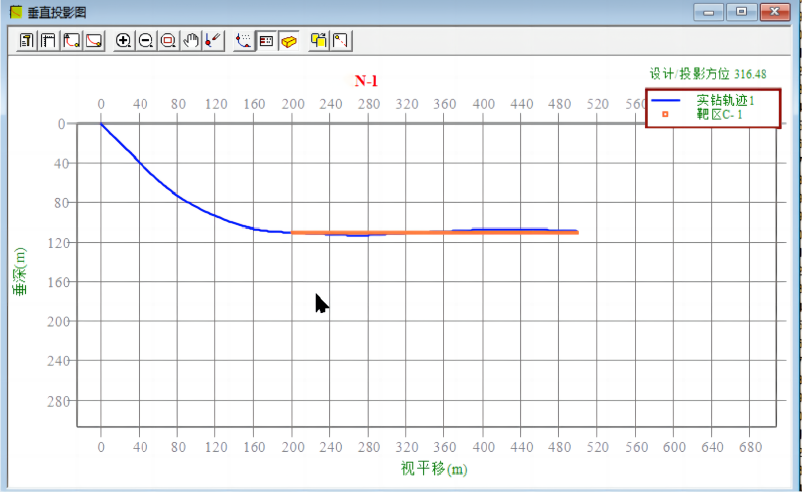Select the zoom in magnifier tool
This screenshot has width=802, height=492.
pos(124,41)
